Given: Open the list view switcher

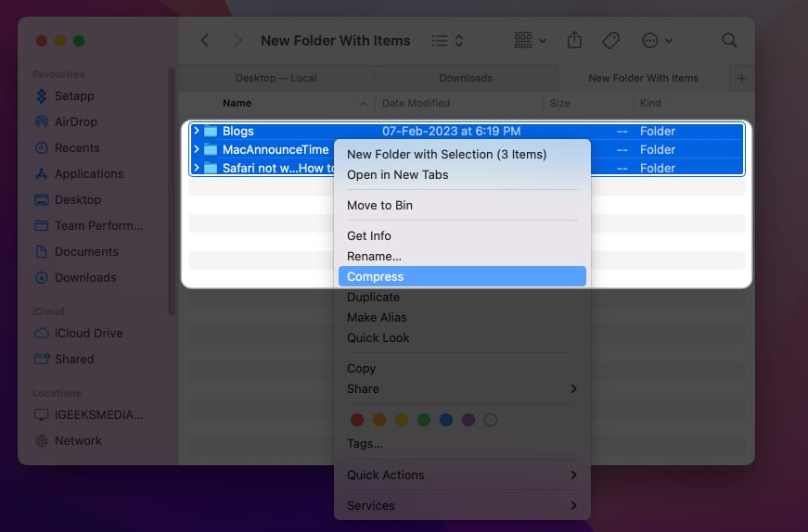Looking at the screenshot, I should coord(447,40).
